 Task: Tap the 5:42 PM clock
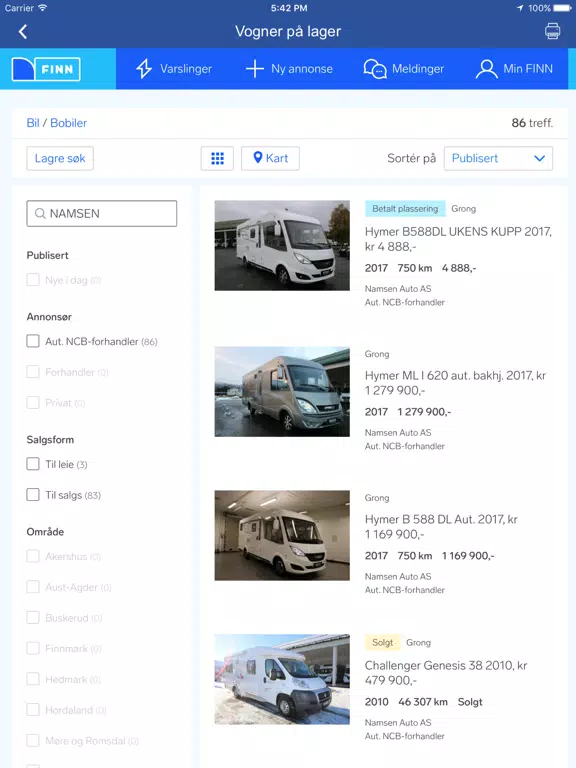coord(289,8)
